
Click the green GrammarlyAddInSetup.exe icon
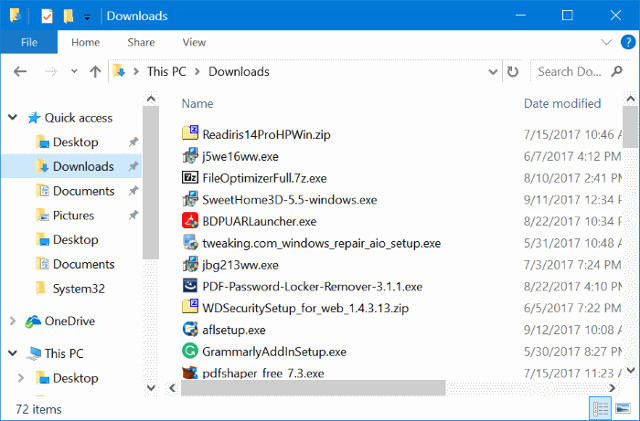point(190,351)
